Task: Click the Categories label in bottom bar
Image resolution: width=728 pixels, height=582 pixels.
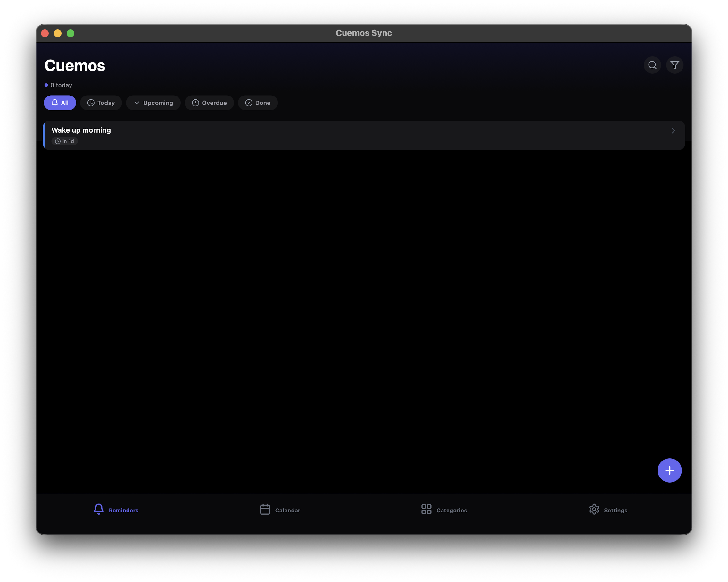Action: tap(451, 511)
